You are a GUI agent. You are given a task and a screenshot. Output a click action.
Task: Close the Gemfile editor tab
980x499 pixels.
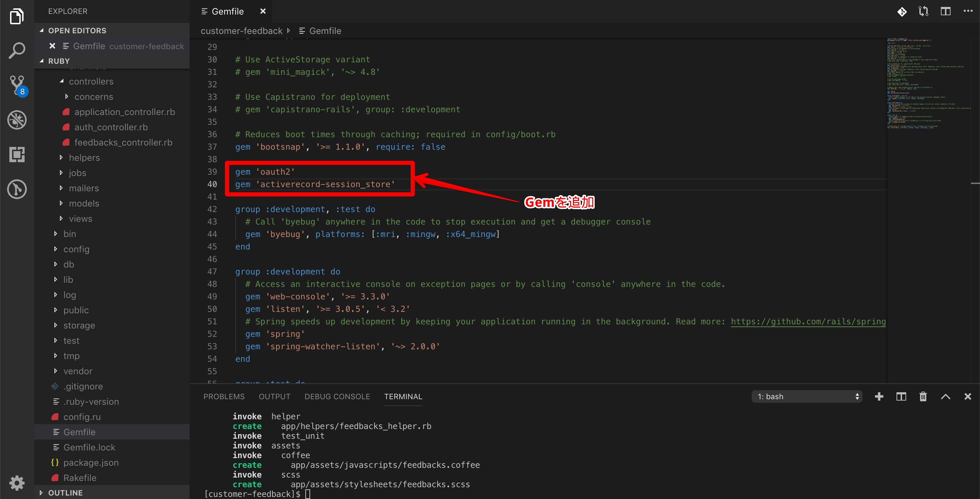(263, 11)
